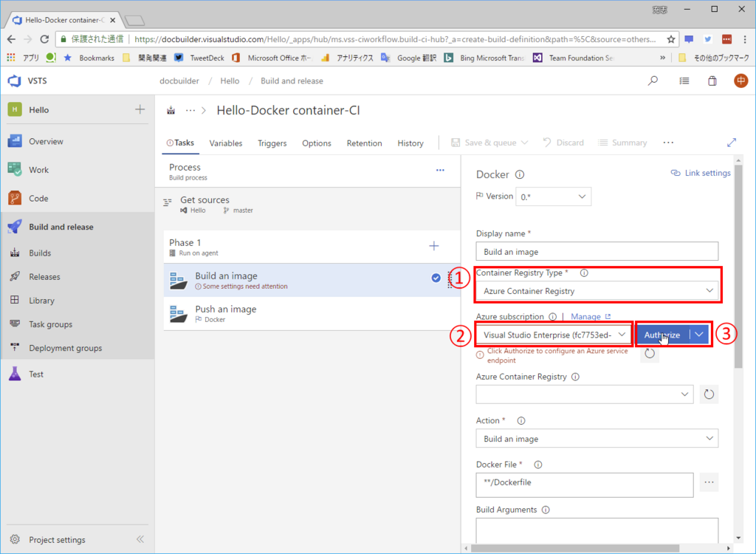The height and width of the screenshot is (554, 756).
Task: Switch to the Retention tab
Action: coord(364,143)
